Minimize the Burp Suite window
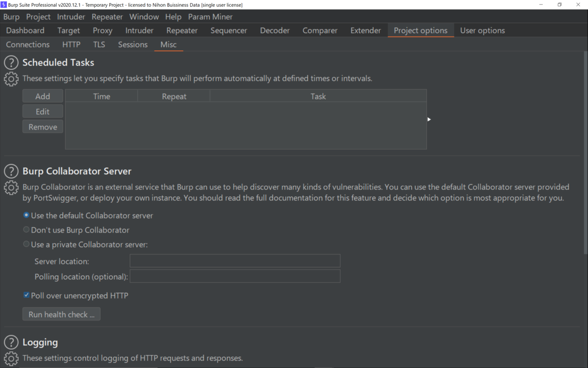Viewport: 588px width, 368px height. click(541, 4)
